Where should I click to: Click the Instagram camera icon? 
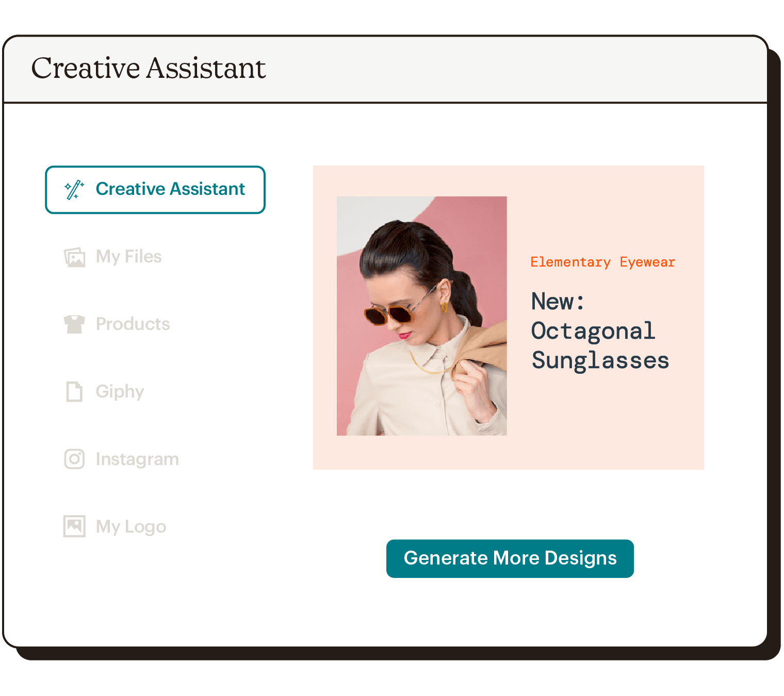74,459
